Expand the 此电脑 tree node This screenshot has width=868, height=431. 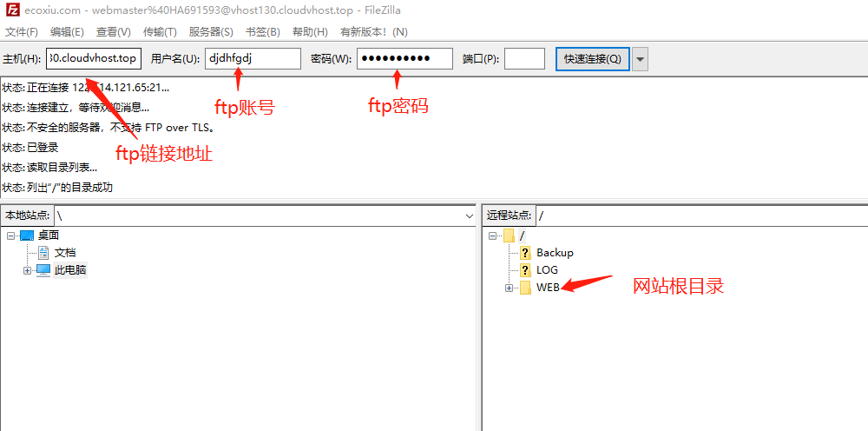pos(27,270)
